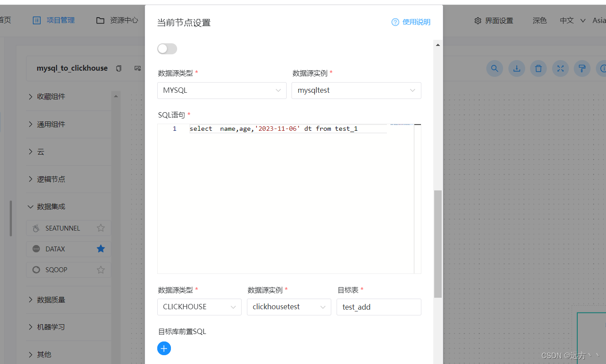
Task: Click the mysql_to_clickhouse workflow title
Action: [72, 68]
